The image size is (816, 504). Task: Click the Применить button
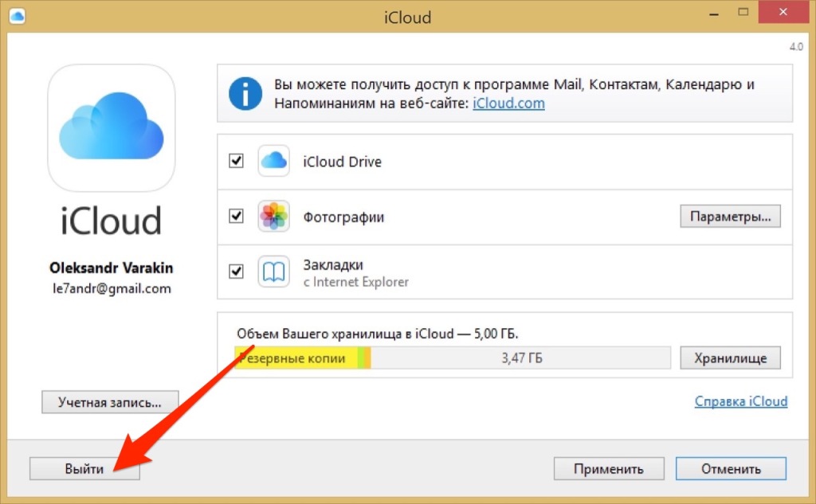click(x=608, y=469)
